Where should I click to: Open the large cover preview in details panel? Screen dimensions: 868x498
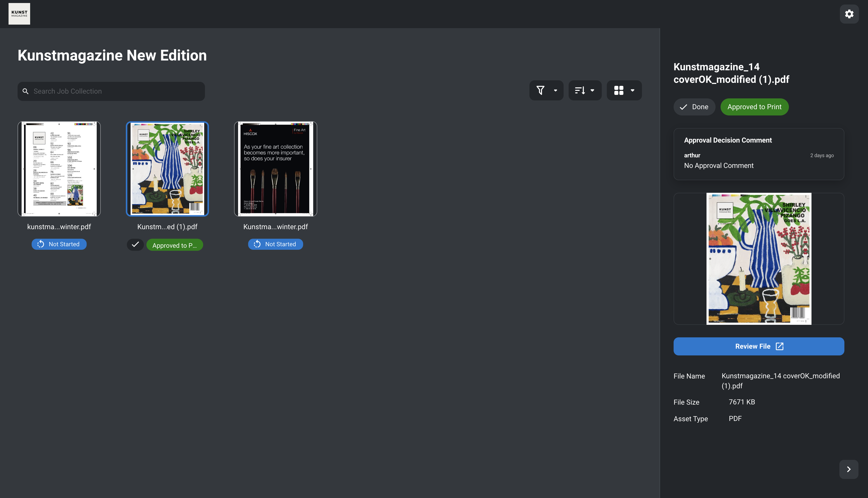tap(758, 259)
